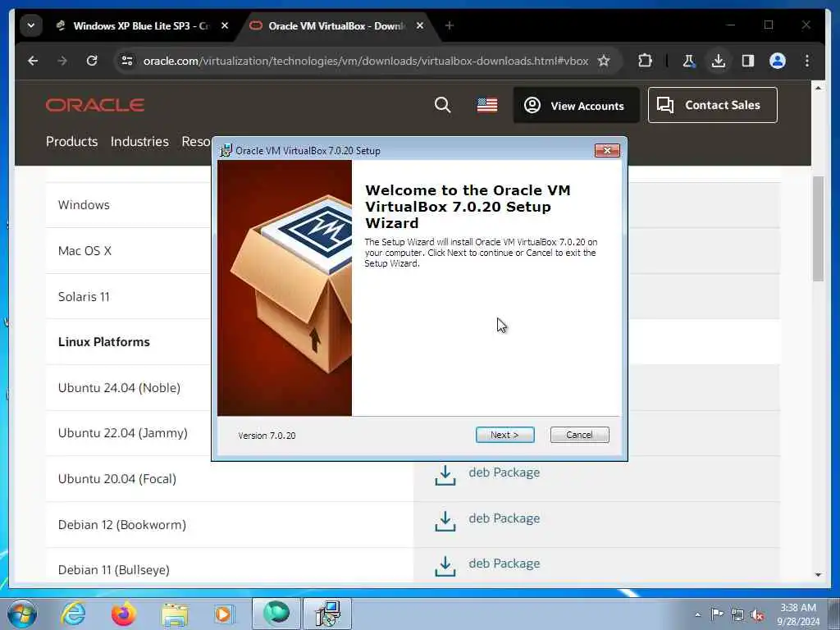Click Linux Platforms heading

coord(104,342)
